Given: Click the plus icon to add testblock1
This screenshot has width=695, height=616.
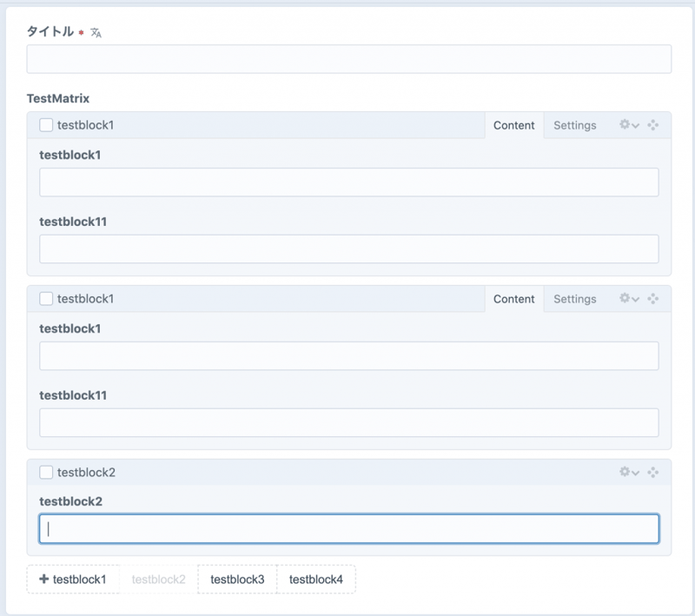Looking at the screenshot, I should [43, 580].
